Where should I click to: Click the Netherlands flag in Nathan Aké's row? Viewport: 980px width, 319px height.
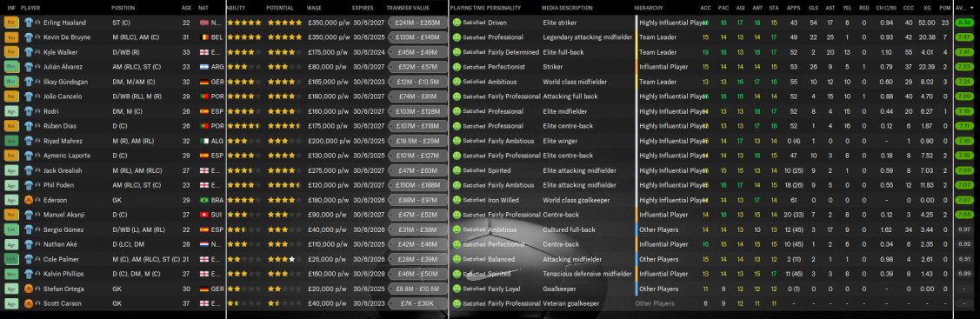pyautogui.click(x=203, y=245)
